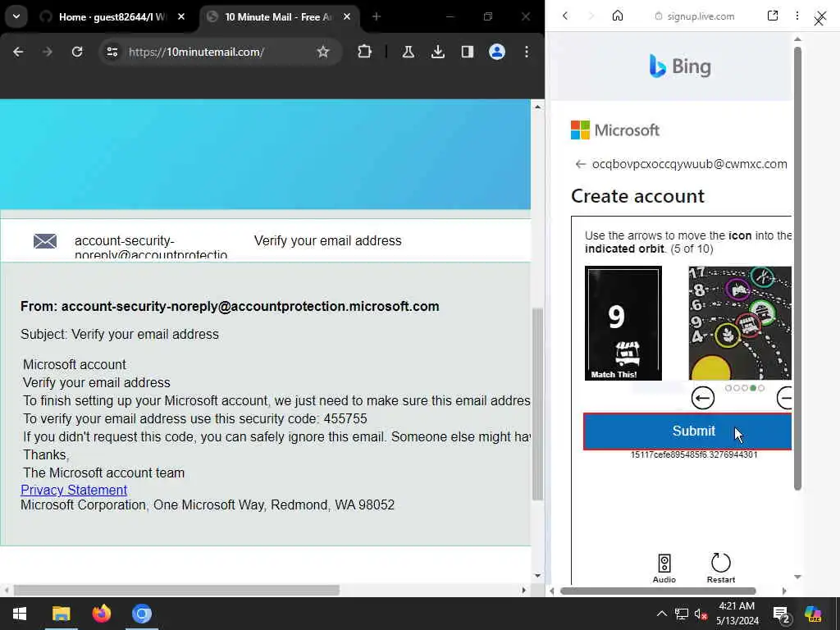Click the tab search dropdown arrow
Image resolution: width=840 pixels, height=630 pixels.
click(x=16, y=16)
